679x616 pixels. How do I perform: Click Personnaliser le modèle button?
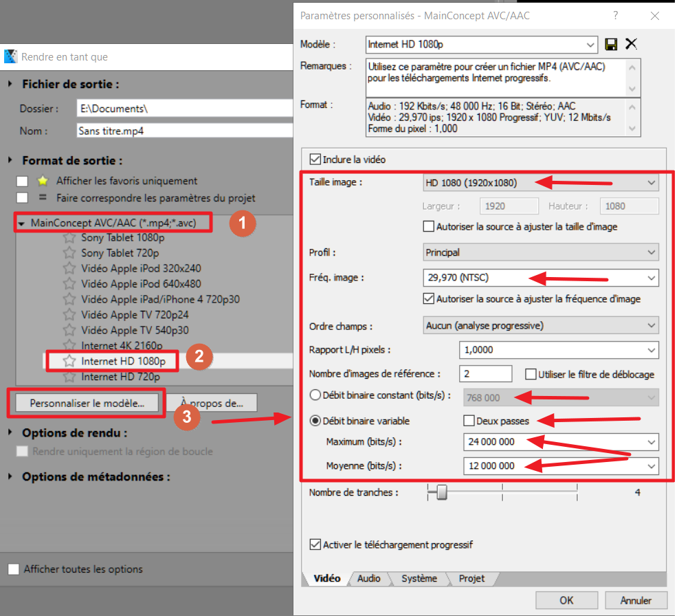coord(87,403)
